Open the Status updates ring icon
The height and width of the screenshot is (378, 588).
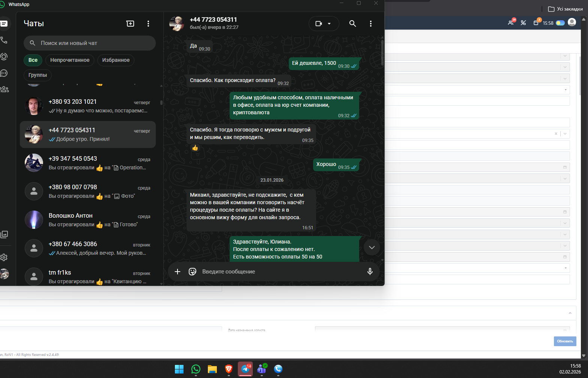click(x=4, y=57)
